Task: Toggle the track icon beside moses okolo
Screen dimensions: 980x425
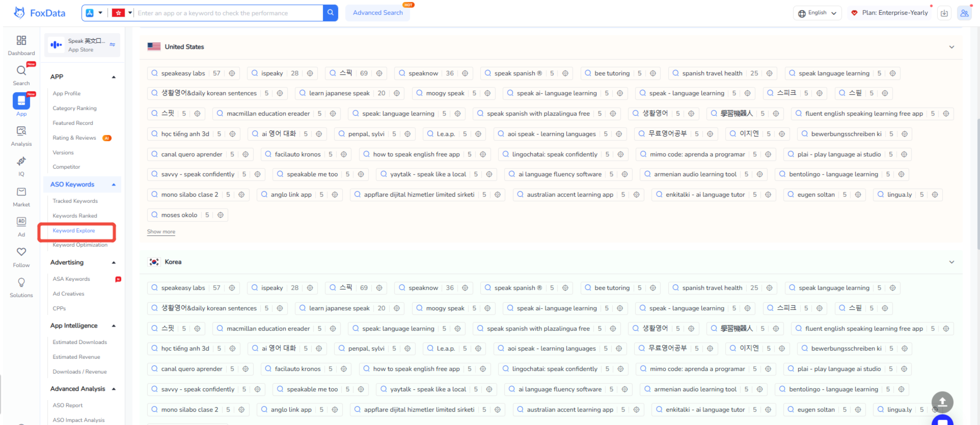Action: pos(220,215)
